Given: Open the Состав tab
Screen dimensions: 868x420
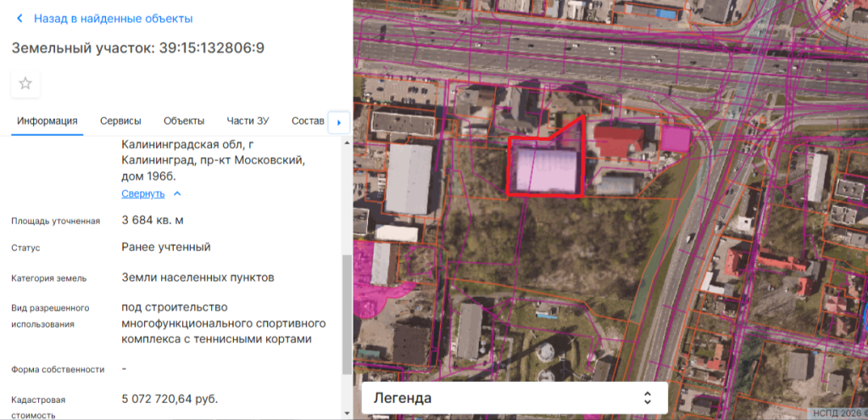Looking at the screenshot, I should (307, 121).
